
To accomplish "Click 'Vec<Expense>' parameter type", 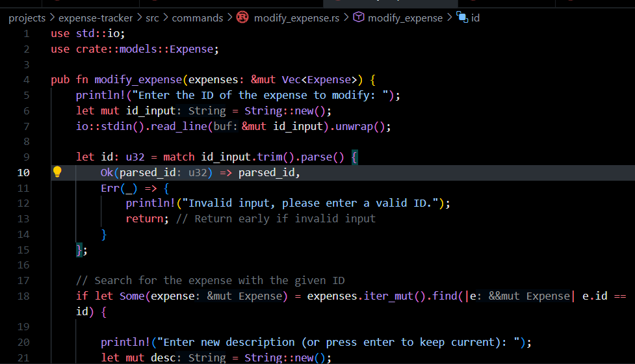I will pos(320,80).
